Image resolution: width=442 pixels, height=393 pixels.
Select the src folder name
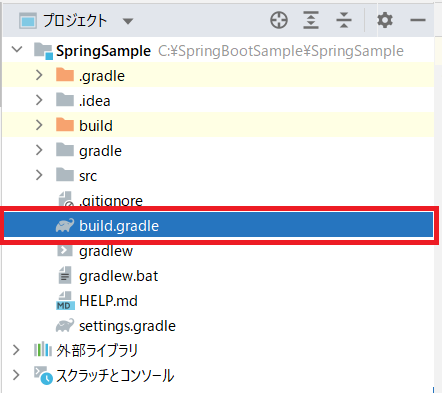(88, 176)
